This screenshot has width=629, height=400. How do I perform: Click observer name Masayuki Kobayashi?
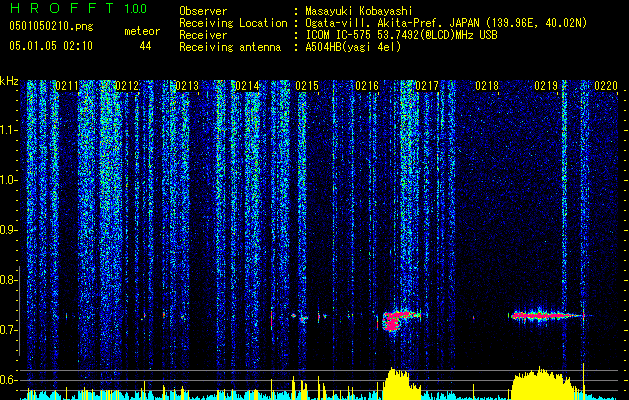coord(358,11)
